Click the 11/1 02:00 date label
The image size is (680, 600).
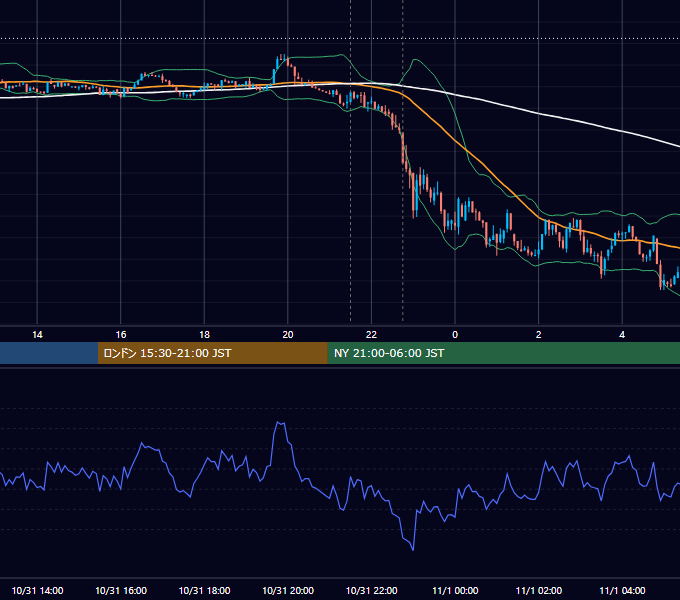tap(539, 590)
